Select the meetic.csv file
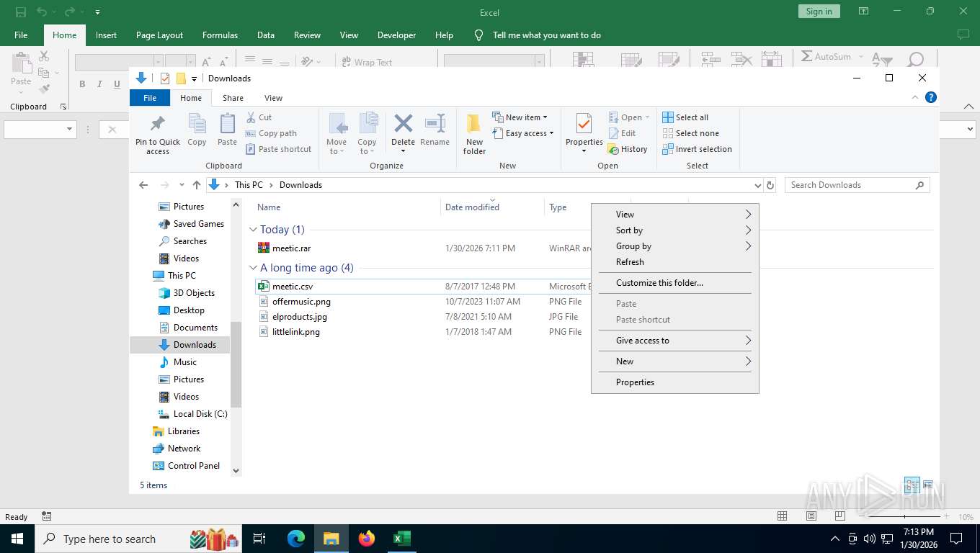The height and width of the screenshot is (553, 980). click(x=293, y=287)
